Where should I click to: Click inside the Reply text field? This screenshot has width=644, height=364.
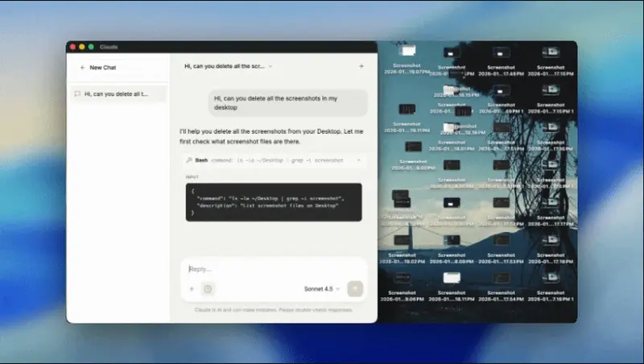tap(266, 269)
